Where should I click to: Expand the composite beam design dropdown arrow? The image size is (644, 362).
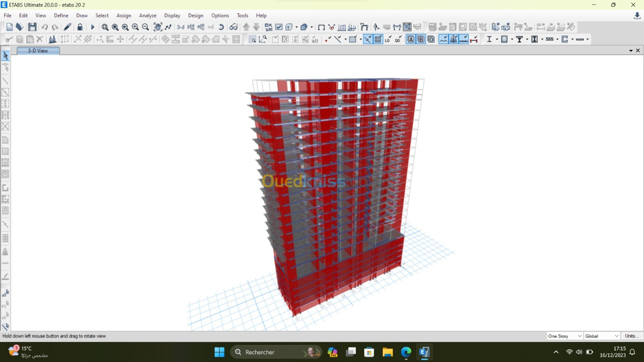[527, 39]
